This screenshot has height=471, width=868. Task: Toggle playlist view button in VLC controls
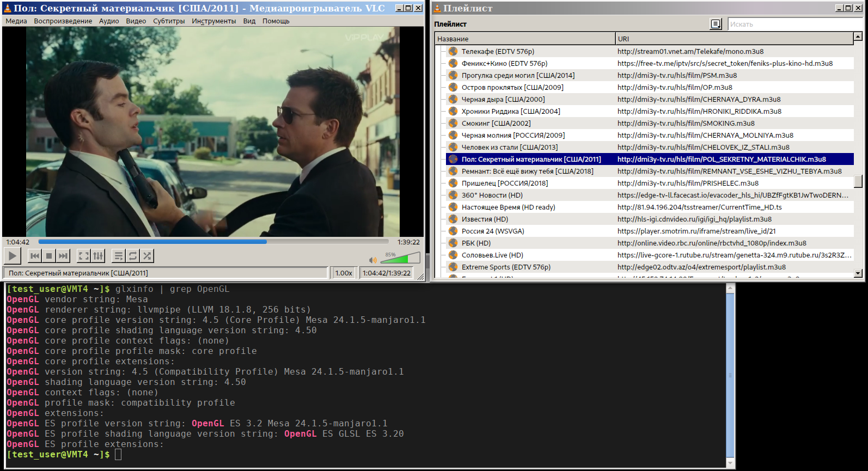[119, 255]
